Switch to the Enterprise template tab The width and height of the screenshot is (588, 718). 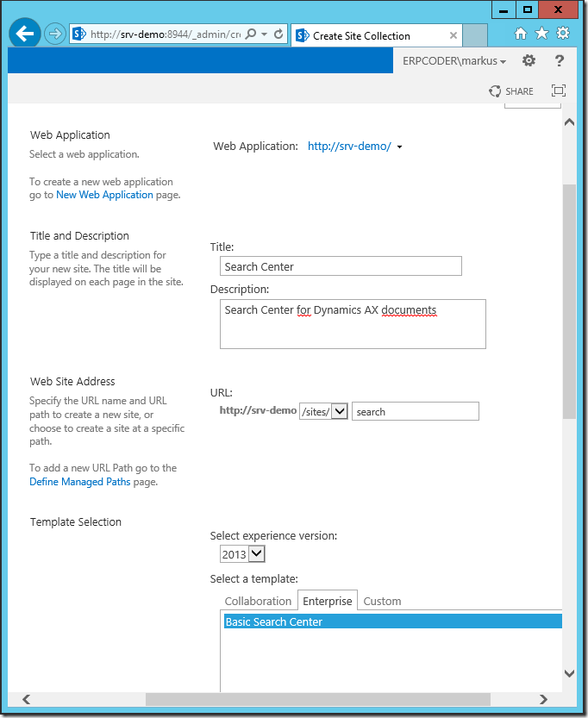tap(328, 601)
